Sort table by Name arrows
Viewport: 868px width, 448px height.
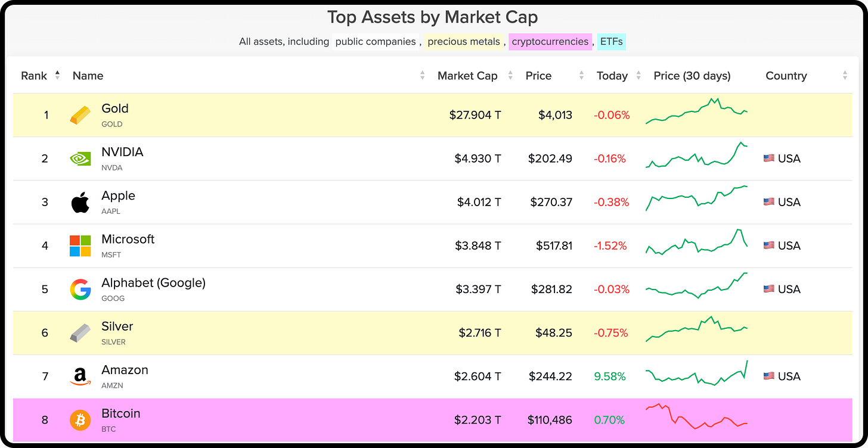422,76
